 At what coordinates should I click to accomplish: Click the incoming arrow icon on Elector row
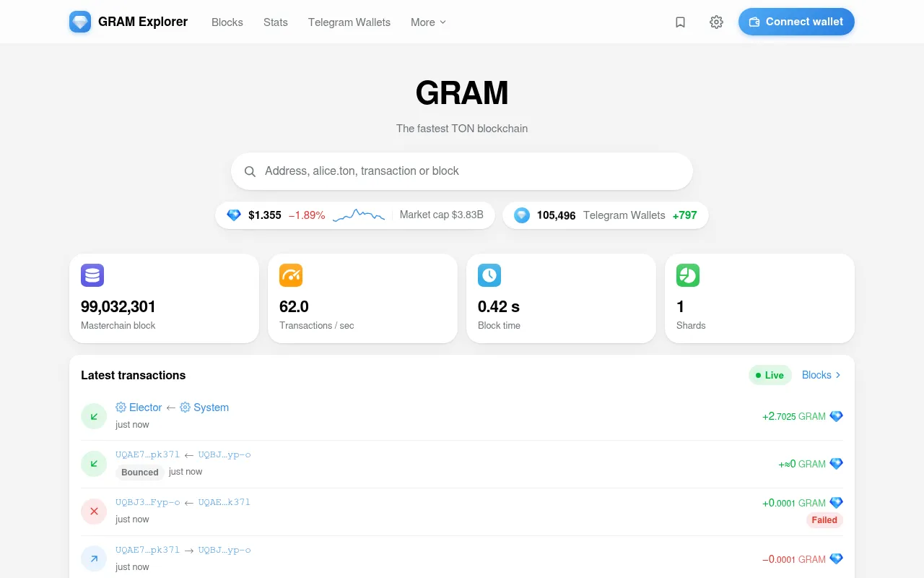(94, 416)
